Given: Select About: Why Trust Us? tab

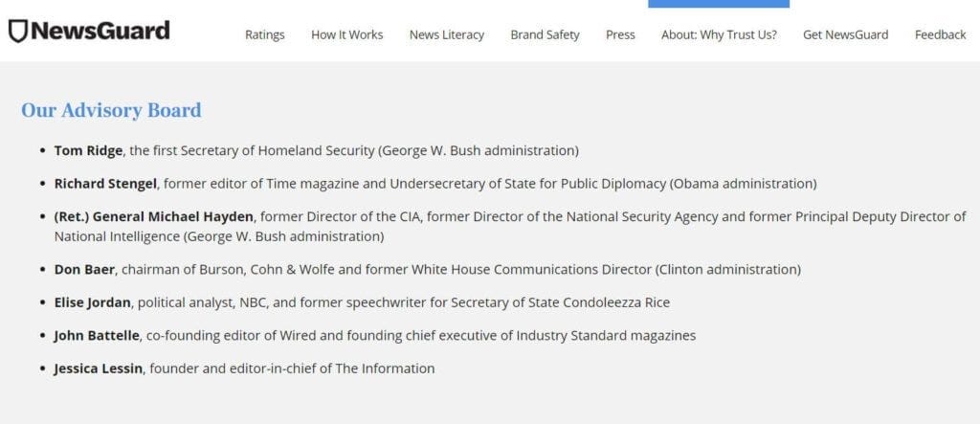Looking at the screenshot, I should click(x=719, y=35).
